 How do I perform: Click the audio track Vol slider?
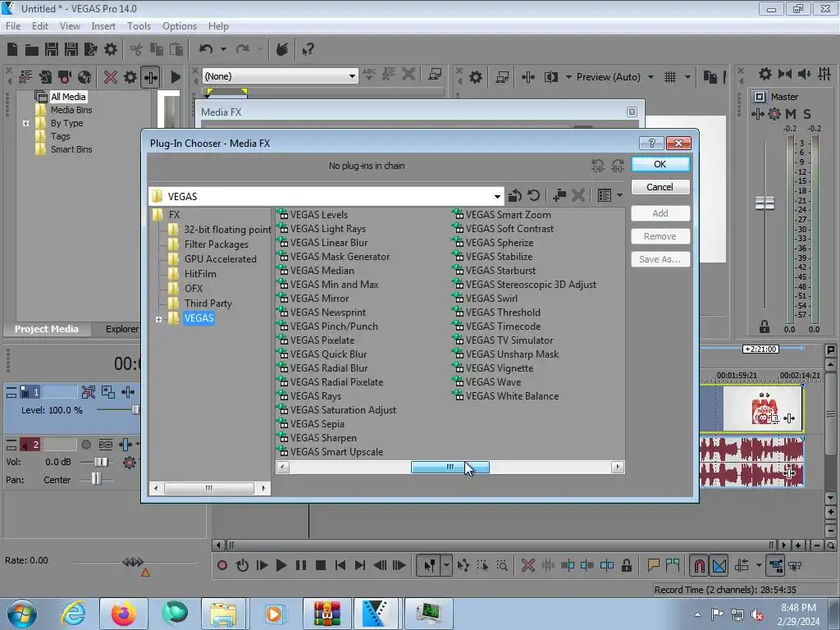pos(101,462)
